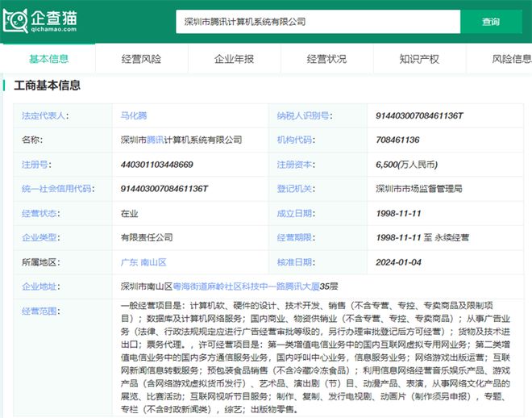
Task: Select 1998-11-11 至 永续经营 term value
Action: tap(422, 237)
